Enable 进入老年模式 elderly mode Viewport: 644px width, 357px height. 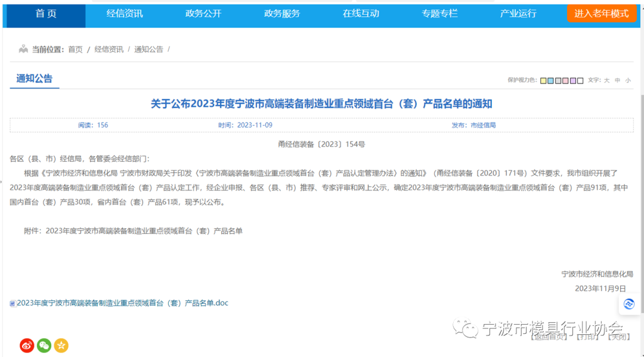[602, 13]
